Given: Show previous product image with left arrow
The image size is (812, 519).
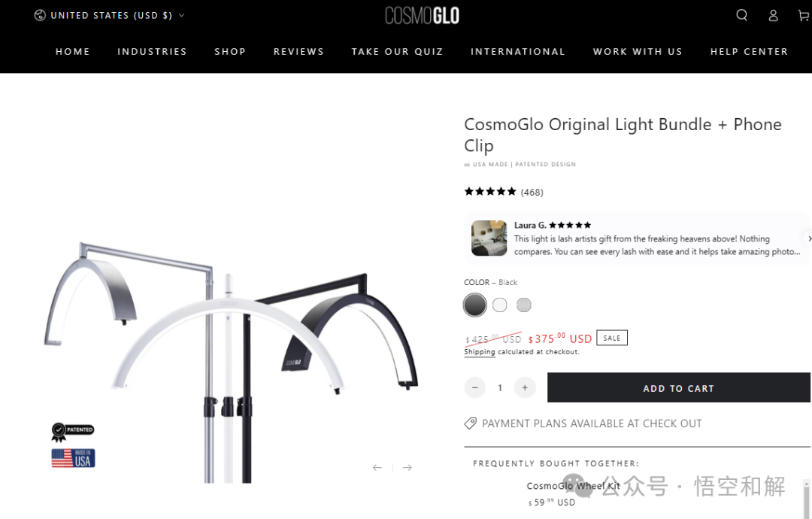Looking at the screenshot, I should (x=377, y=468).
